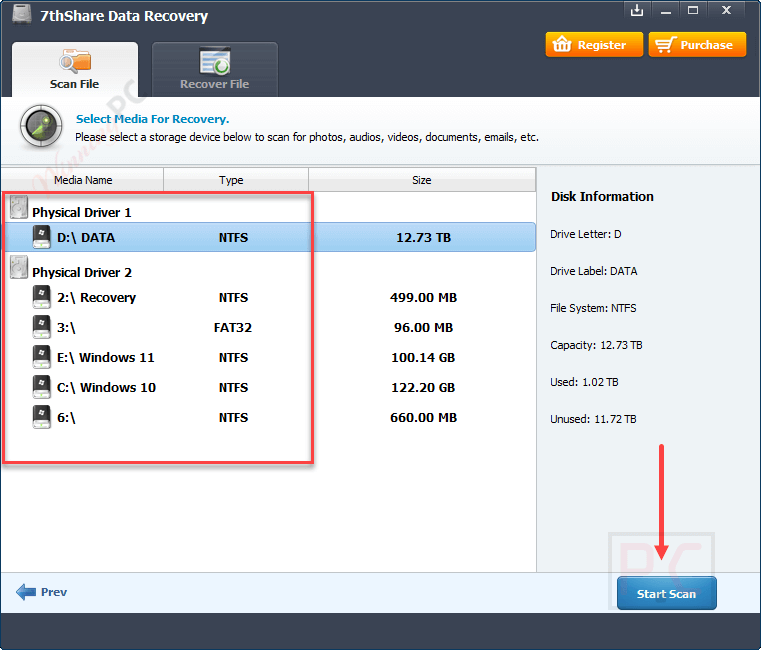Click the File System: NTFS entry
Viewport: 761px width, 650px height.
coord(593,308)
